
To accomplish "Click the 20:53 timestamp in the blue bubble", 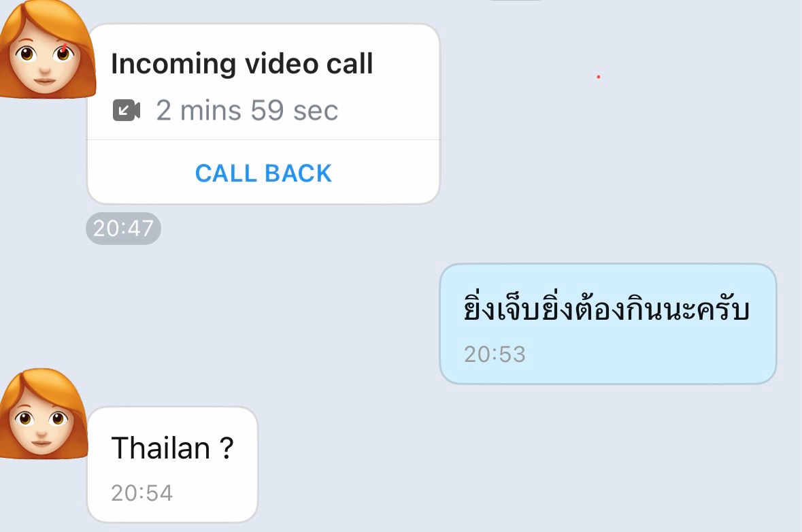I will pos(495,354).
